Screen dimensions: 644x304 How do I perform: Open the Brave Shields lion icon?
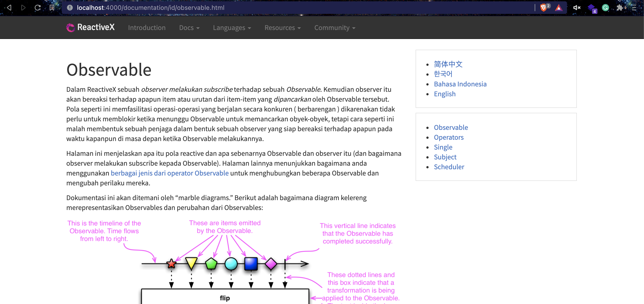coord(544,8)
